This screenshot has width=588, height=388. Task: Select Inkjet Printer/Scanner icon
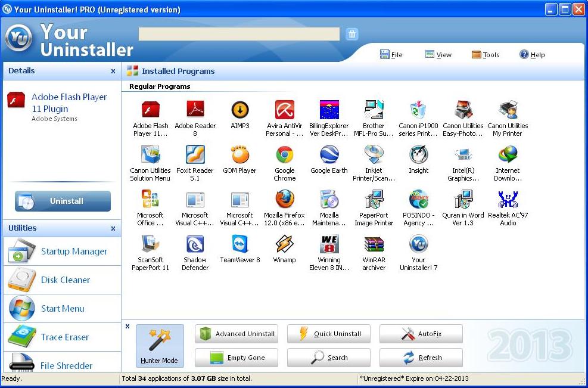(x=374, y=154)
